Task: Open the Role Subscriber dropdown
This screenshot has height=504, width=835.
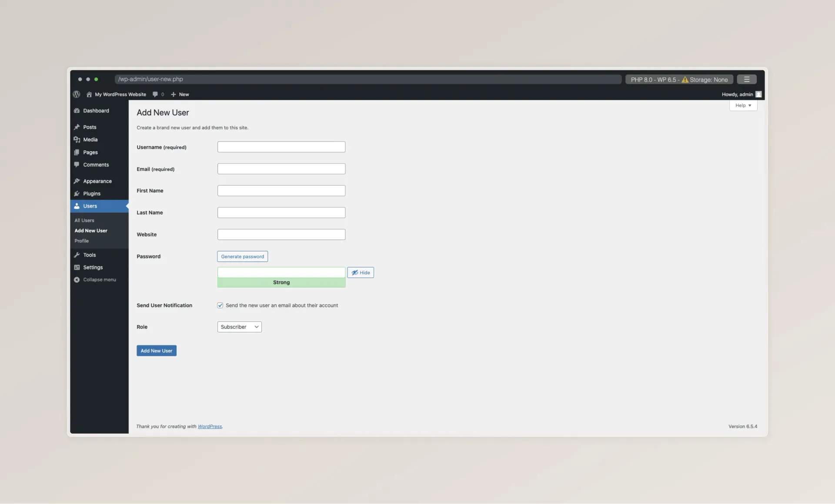Action: coord(239,327)
